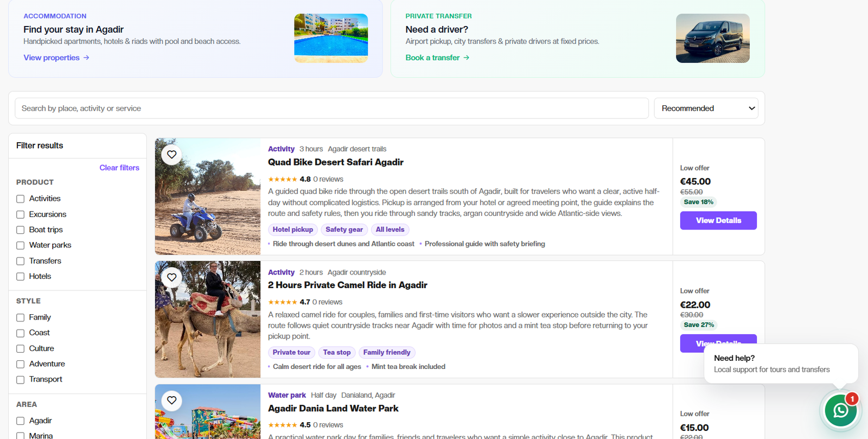Check the Activities product filter
The width and height of the screenshot is (868, 439).
pyautogui.click(x=21, y=199)
